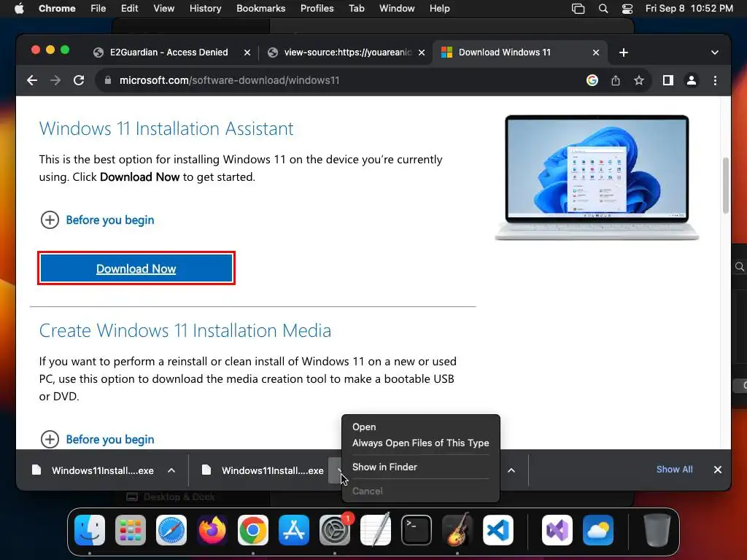This screenshot has height=560, width=747.
Task: Open the Help menu
Action: (x=439, y=9)
